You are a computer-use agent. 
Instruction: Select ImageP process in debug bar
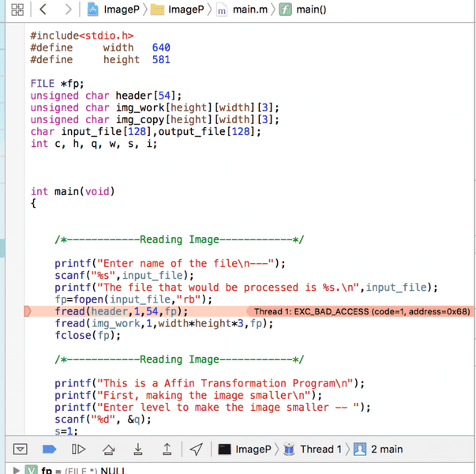[245, 449]
